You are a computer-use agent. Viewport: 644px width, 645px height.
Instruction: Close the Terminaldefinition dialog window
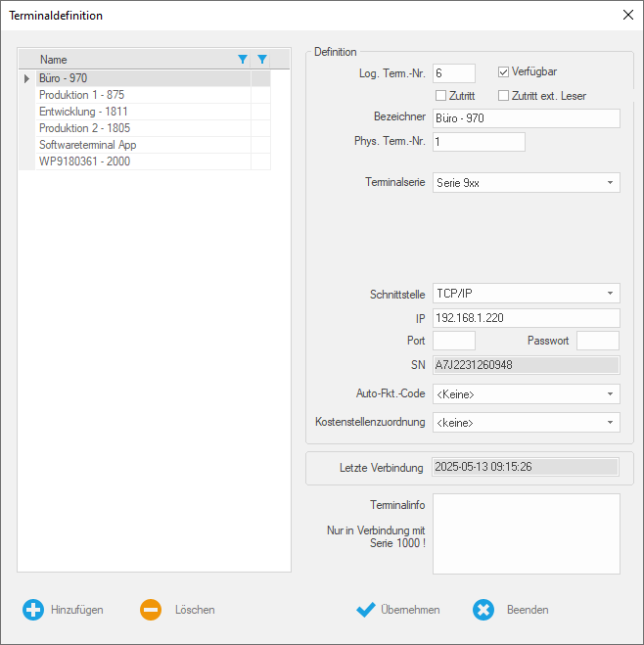[627, 15]
